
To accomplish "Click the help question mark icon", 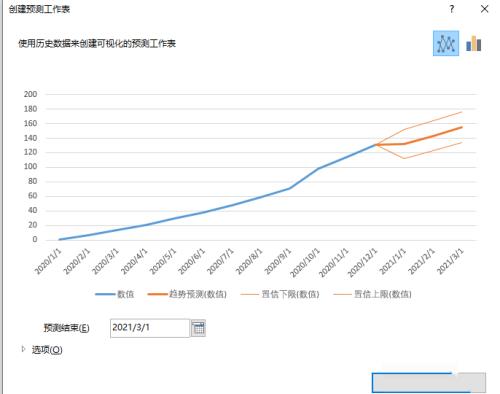I will tap(452, 9).
